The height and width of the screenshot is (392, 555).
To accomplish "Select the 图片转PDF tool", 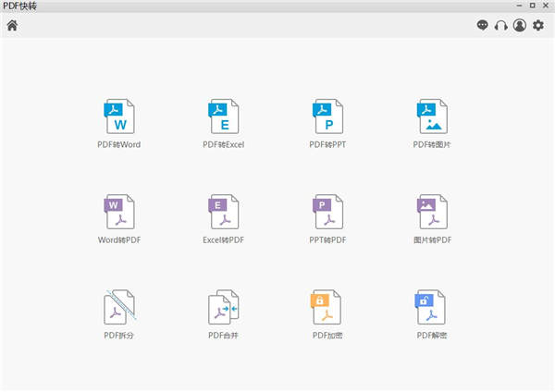I will pyautogui.click(x=432, y=212).
